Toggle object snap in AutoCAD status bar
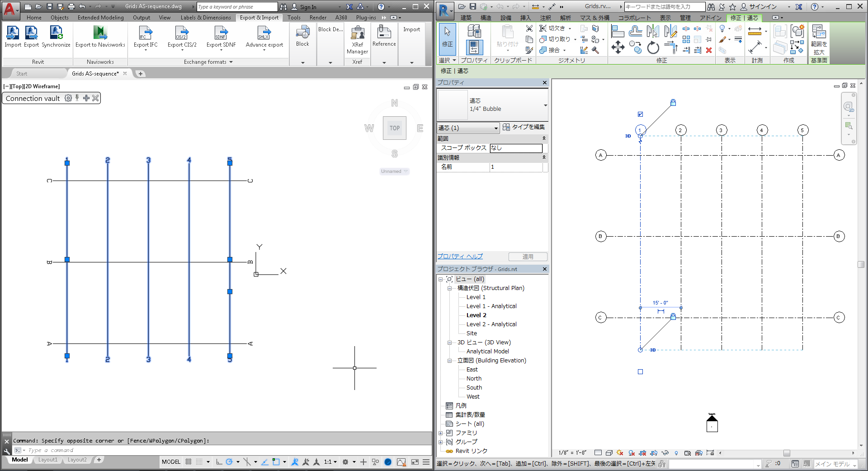Viewport: 868px width, 471px height. (276, 462)
